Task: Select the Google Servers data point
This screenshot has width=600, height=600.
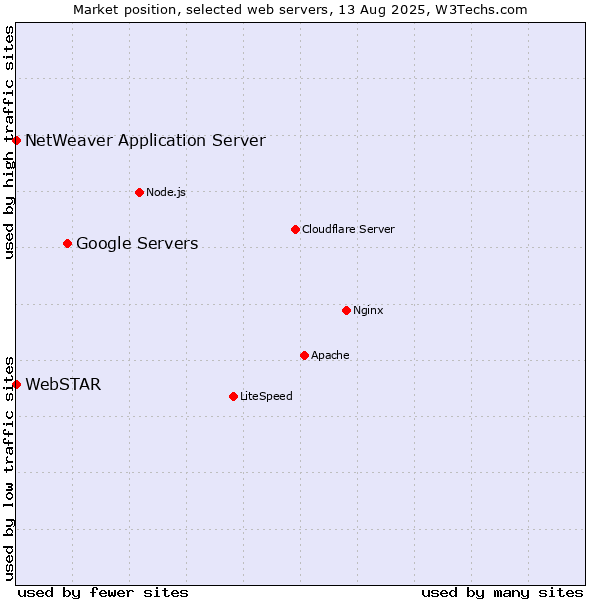Action: (x=68, y=244)
